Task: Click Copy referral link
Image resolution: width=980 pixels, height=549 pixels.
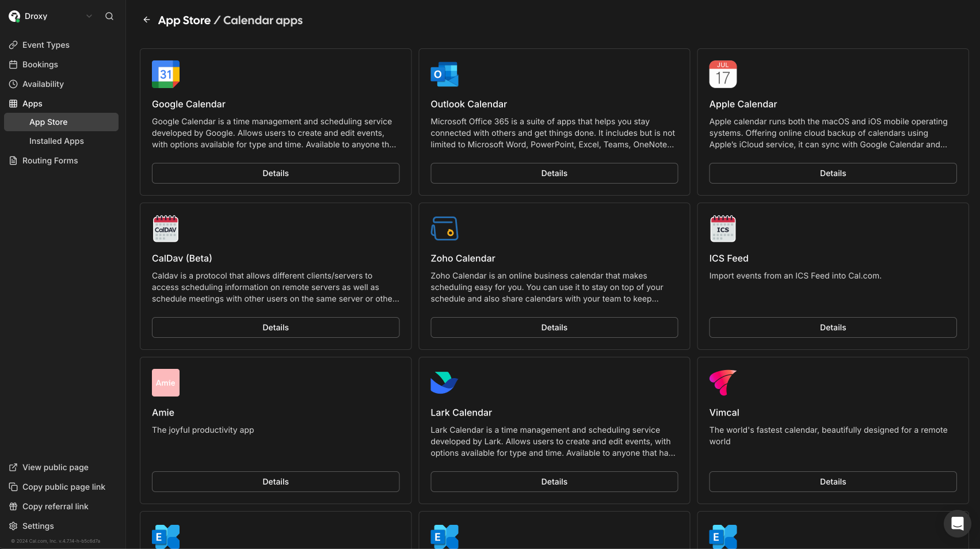Action: (55, 506)
